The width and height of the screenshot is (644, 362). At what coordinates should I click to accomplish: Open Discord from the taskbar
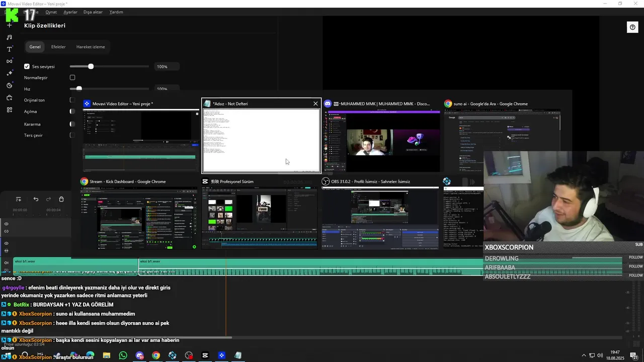point(139,355)
